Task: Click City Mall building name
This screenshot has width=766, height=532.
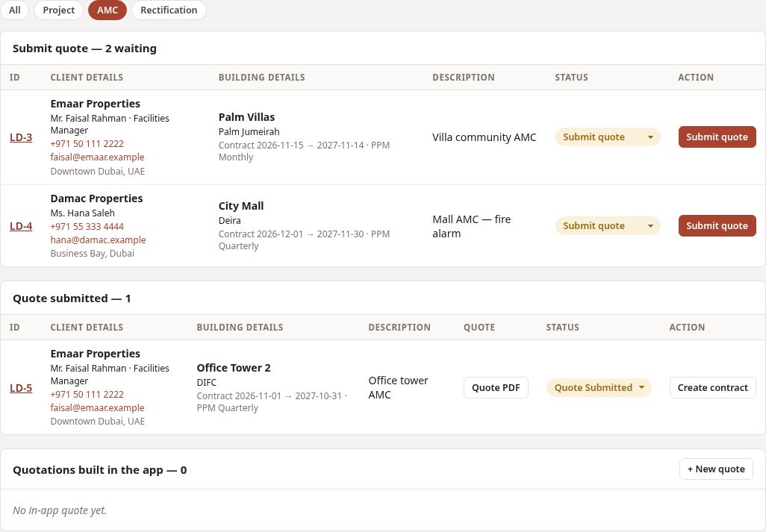Action: point(241,206)
